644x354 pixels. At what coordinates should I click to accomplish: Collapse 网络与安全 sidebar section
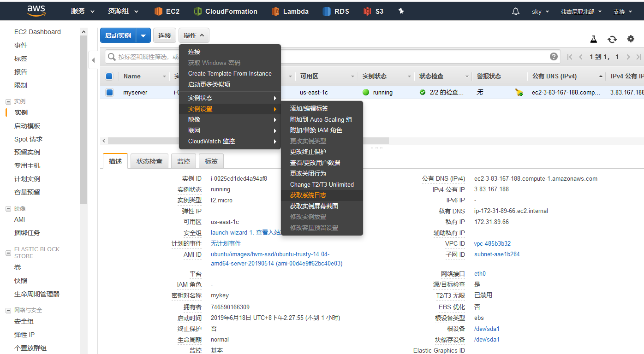8,310
